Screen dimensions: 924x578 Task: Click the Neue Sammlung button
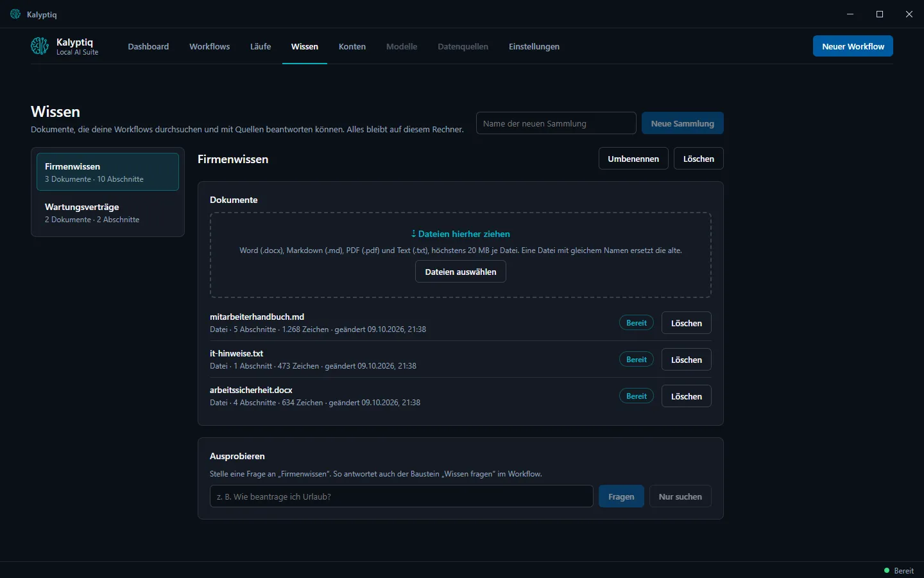(683, 123)
